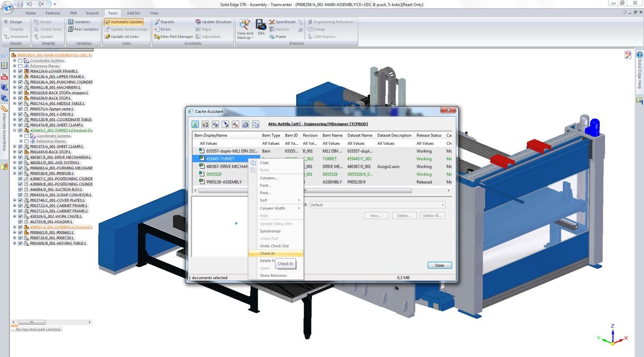Click the view orientation triad
644x357 pixels.
[x=612, y=335]
